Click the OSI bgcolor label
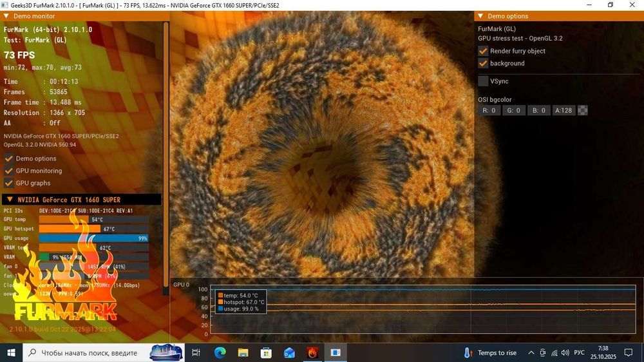644x362 pixels. (495, 99)
